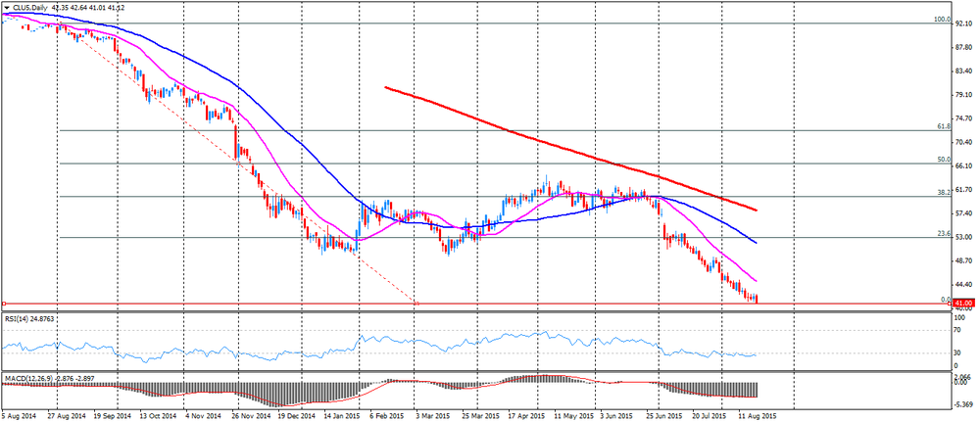Click the red 41.00 current price tag

(961, 304)
